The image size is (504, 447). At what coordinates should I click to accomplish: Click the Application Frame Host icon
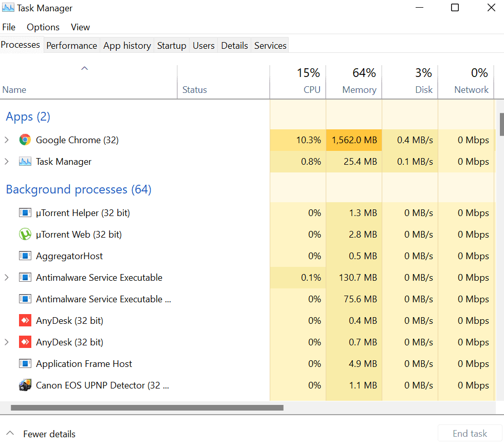[x=25, y=363]
